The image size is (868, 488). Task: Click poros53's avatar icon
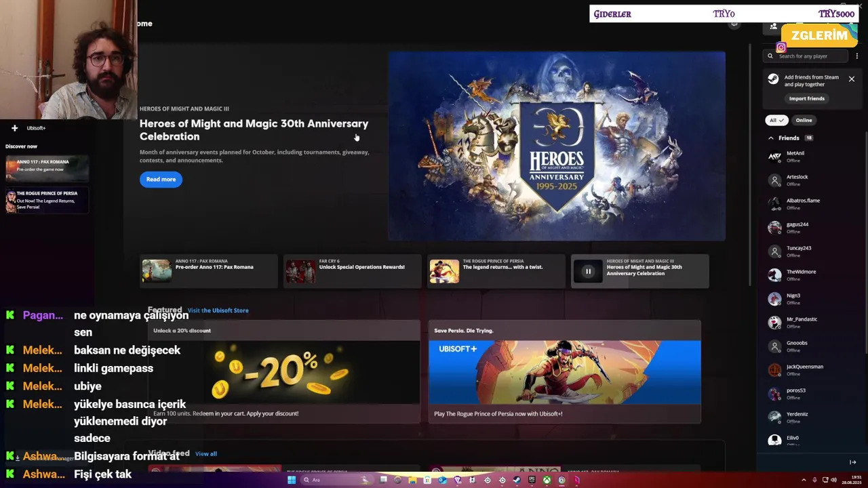pos(774,394)
